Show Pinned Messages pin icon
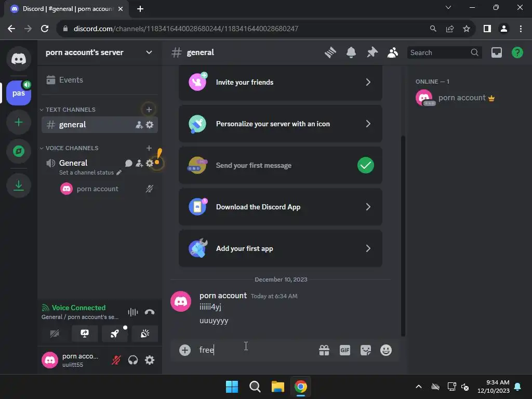Viewport: 532px width, 399px height. (x=372, y=52)
